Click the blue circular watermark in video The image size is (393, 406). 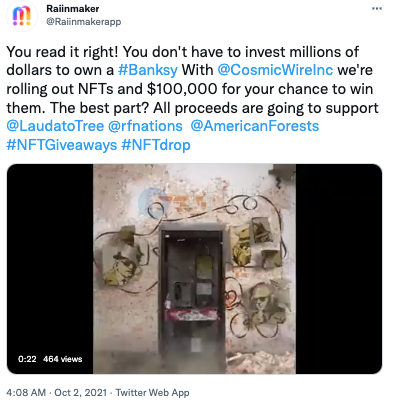tap(153, 203)
